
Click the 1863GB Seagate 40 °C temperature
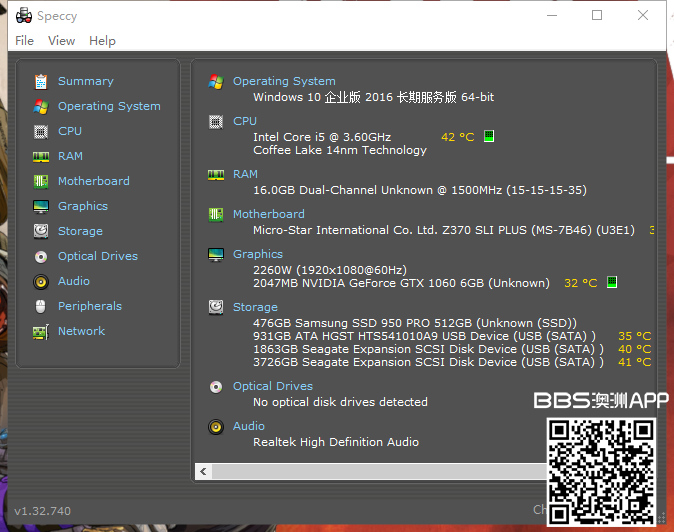pyautogui.click(x=634, y=349)
